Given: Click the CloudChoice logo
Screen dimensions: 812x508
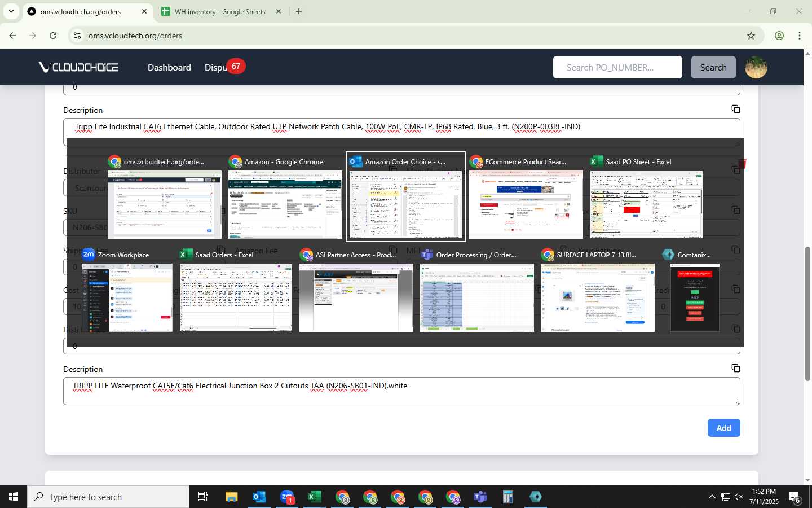Looking at the screenshot, I should pyautogui.click(x=78, y=67).
